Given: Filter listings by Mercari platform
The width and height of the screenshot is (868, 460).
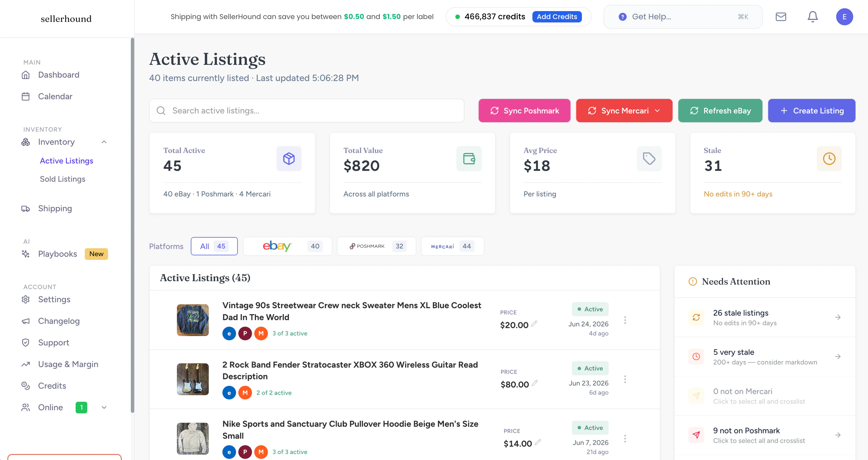Looking at the screenshot, I should pyautogui.click(x=452, y=246).
